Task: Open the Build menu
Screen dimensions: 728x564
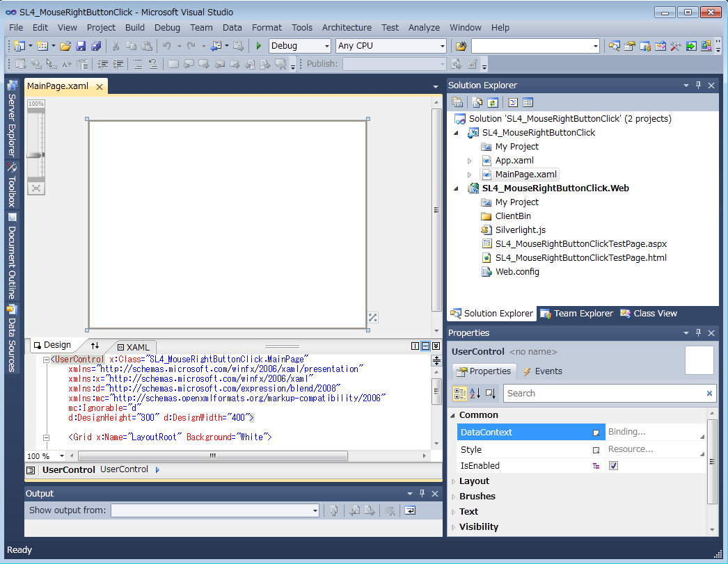Action: 134,28
